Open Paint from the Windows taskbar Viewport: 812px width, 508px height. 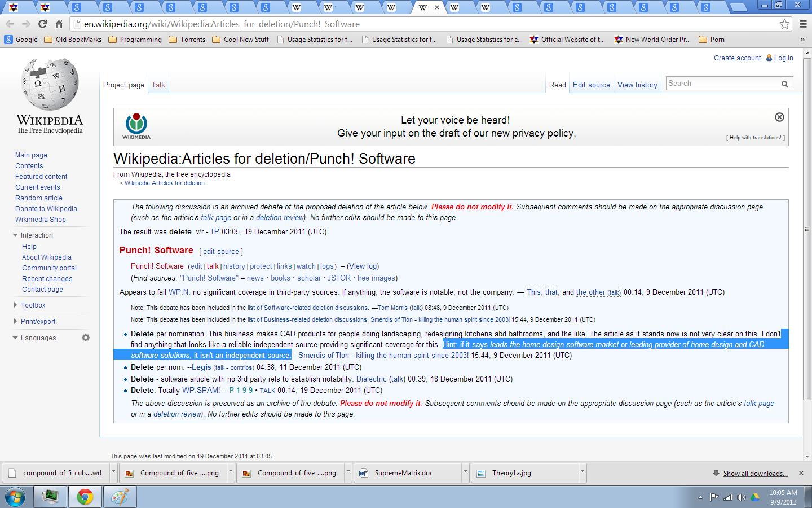click(120, 497)
